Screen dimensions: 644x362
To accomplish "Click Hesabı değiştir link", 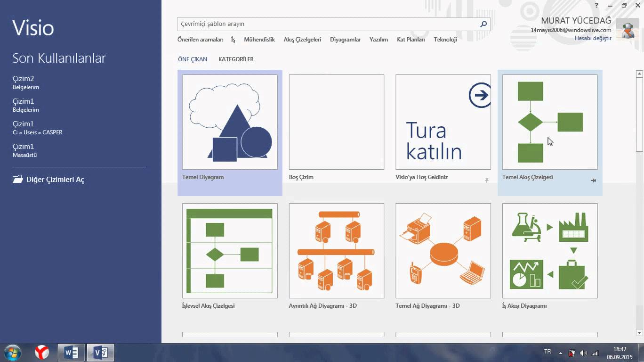I will pyautogui.click(x=593, y=38).
